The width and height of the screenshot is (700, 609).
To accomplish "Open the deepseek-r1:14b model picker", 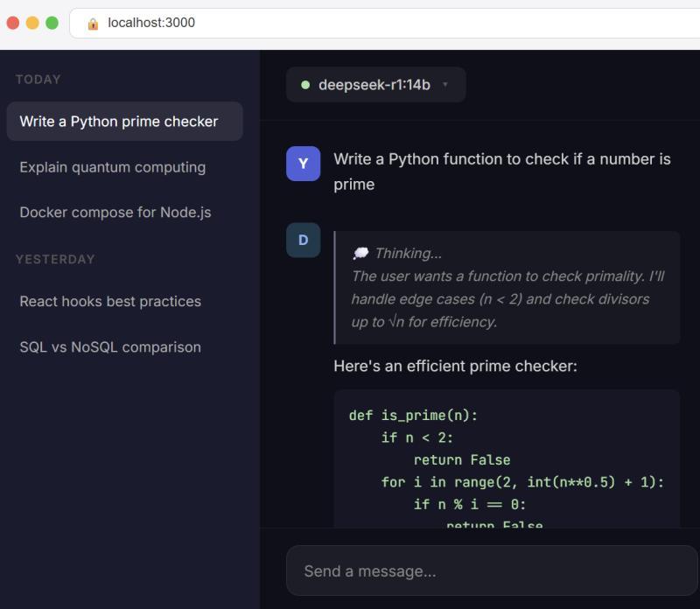I will pos(375,85).
